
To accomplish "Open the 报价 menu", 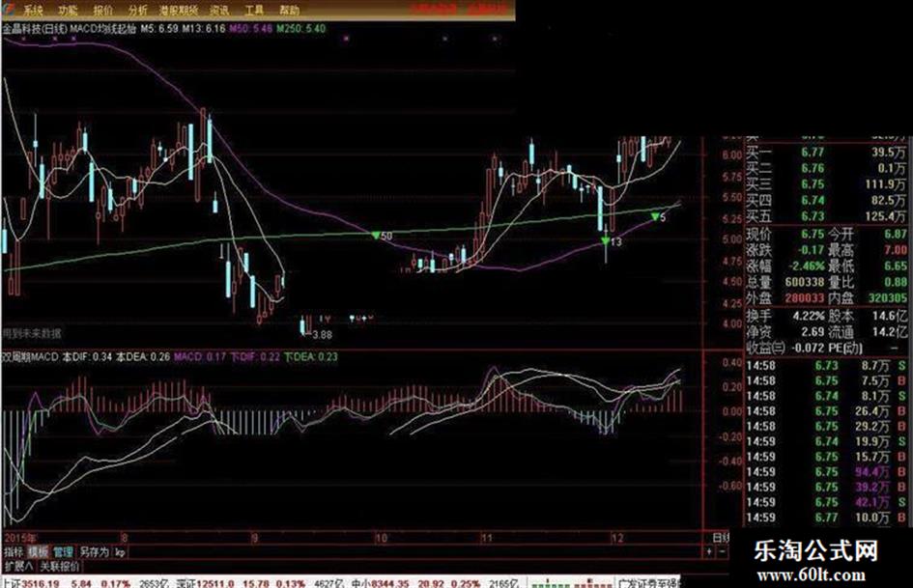I will point(103,10).
